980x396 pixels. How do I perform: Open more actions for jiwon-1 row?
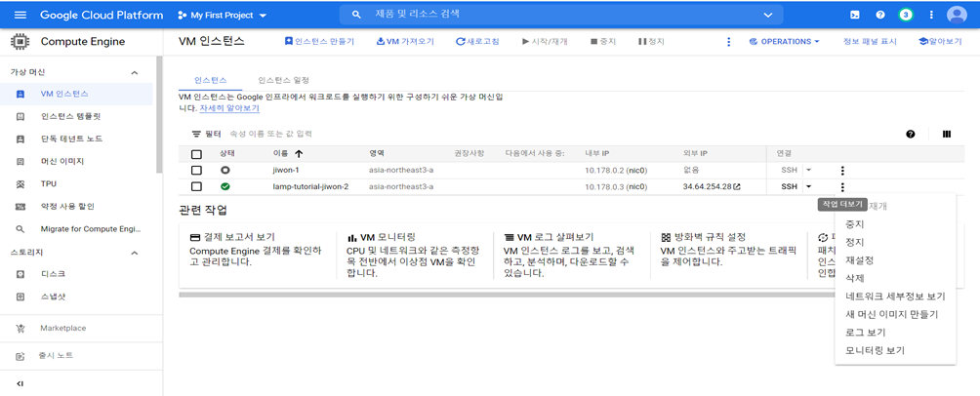tap(842, 170)
